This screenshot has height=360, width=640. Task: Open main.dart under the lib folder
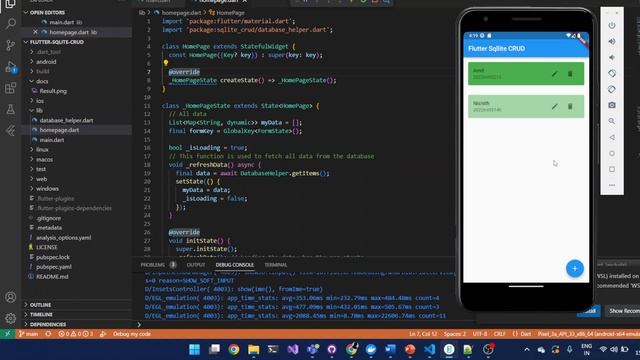pos(51,140)
